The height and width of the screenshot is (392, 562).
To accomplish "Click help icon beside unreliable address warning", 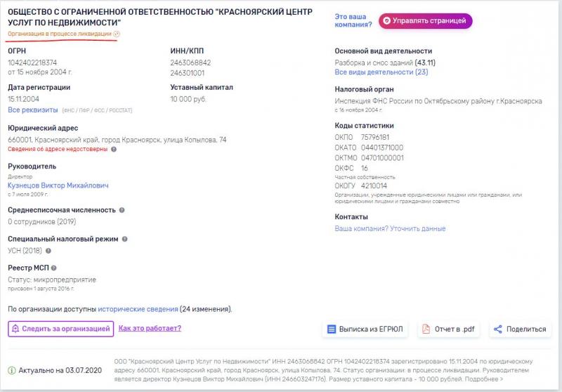I will click(x=114, y=149).
